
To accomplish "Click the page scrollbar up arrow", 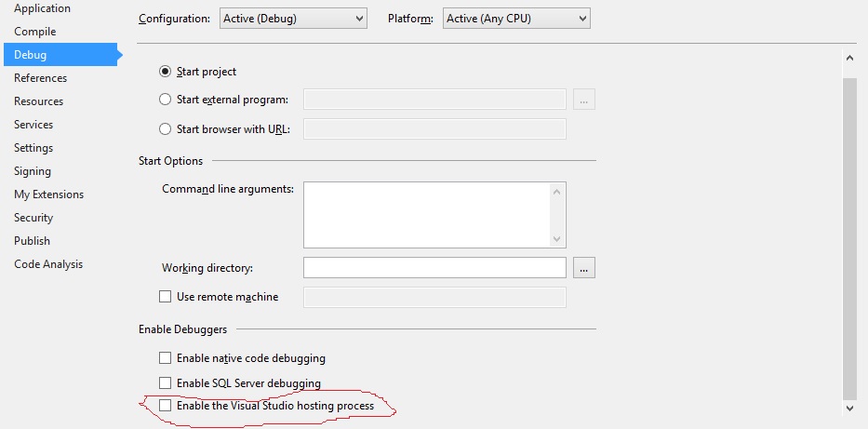I will (x=849, y=58).
